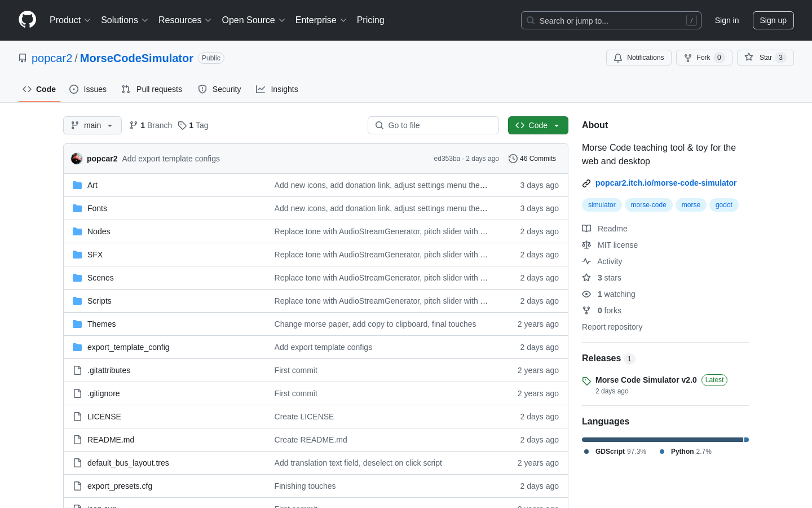Fork the repository using the Fork button
The width and height of the screenshot is (812, 508).
point(704,58)
